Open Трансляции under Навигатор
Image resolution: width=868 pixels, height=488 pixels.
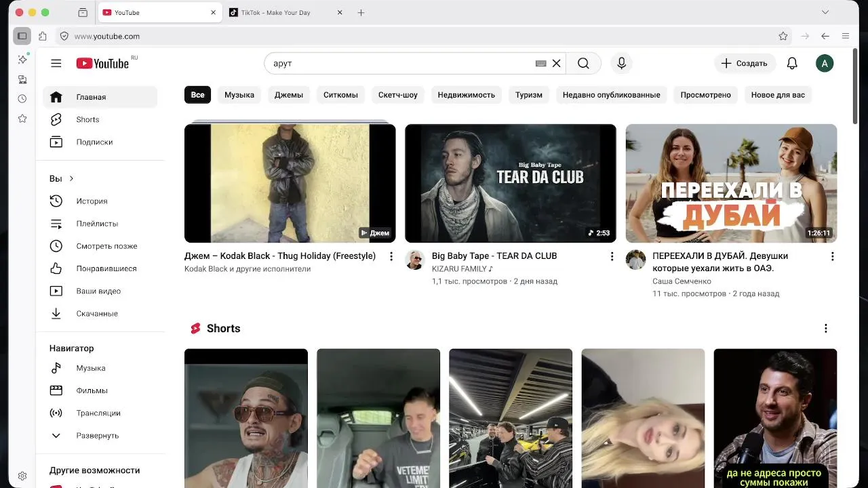(x=100, y=413)
